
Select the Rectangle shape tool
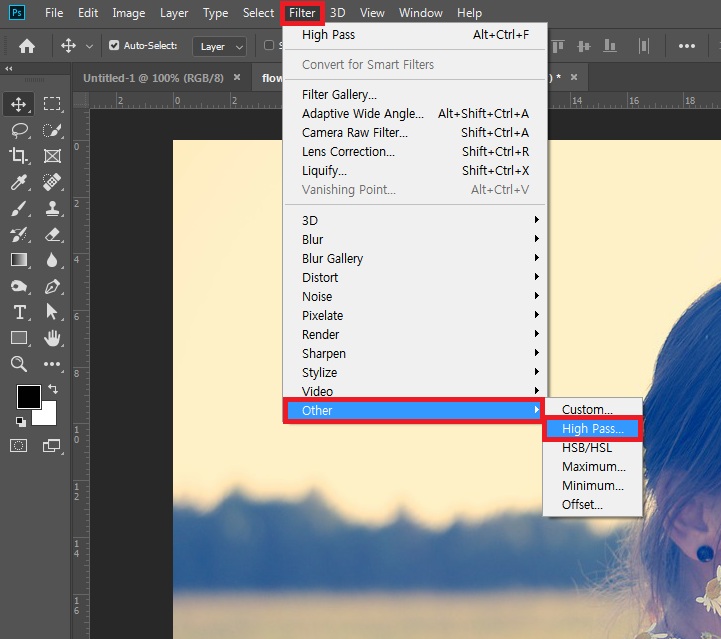tap(19, 338)
